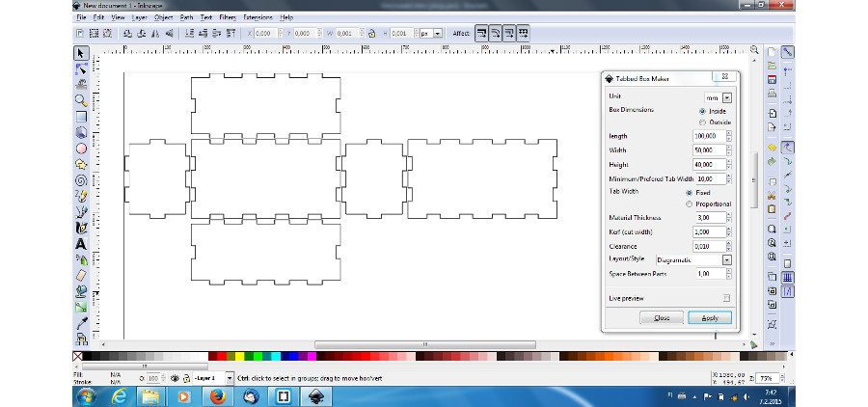Click the Raise selection to top icon
Image resolution: width=868 pixels, height=407 pixels.
(231, 33)
